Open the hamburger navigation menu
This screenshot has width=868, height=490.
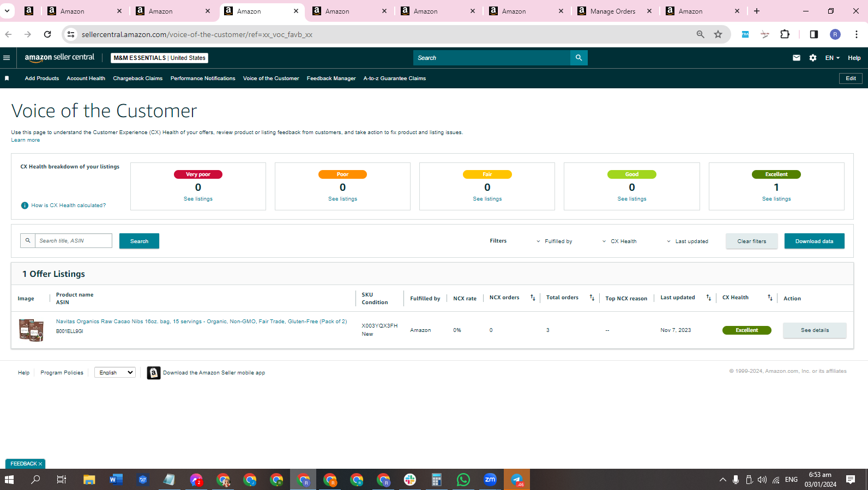click(x=7, y=58)
